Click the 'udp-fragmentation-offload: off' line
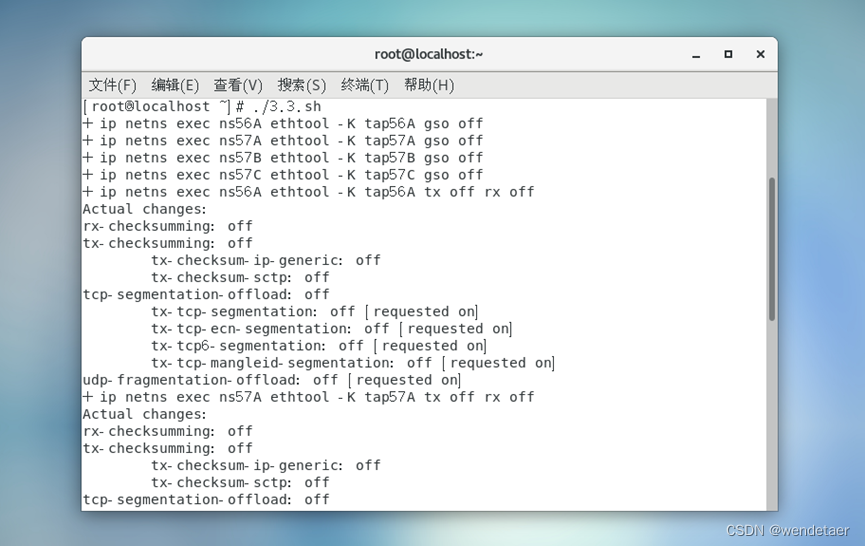865x546 pixels. [x=272, y=380]
